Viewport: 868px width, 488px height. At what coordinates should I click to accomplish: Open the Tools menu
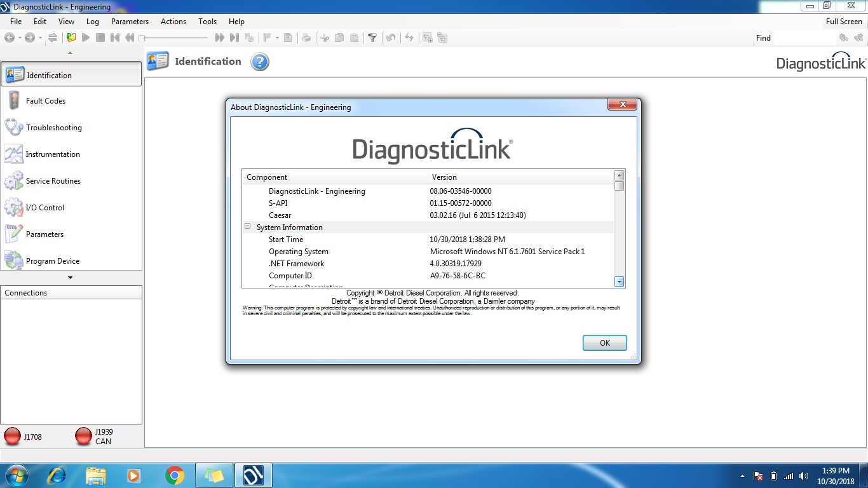pyautogui.click(x=207, y=21)
